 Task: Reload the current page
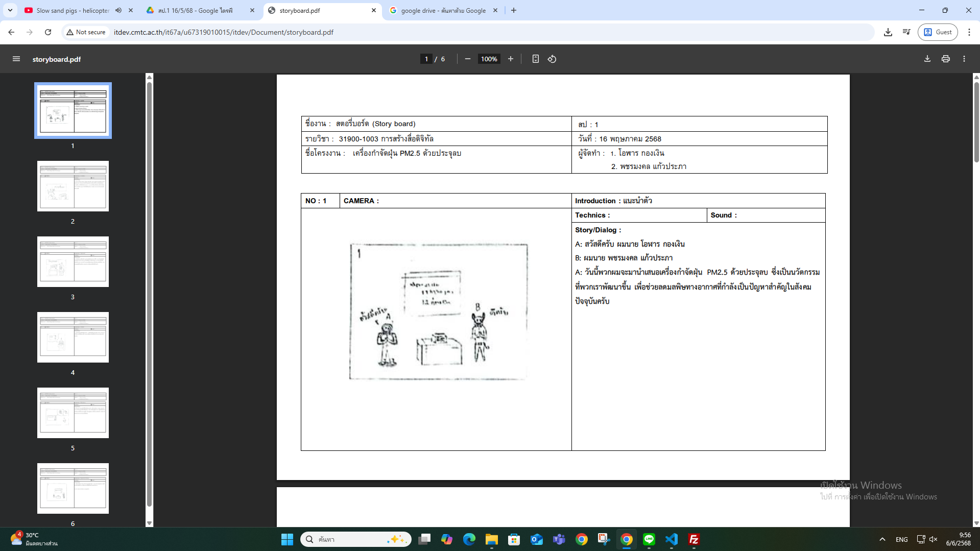click(x=48, y=32)
